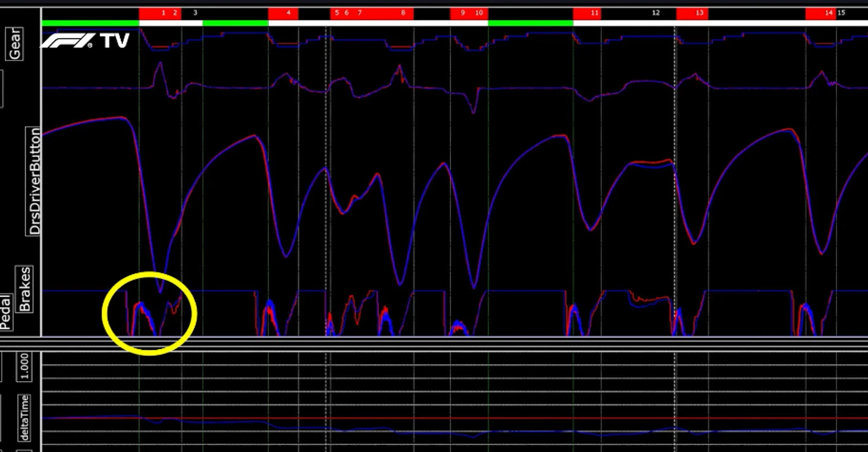Select the deltaTime channel label
868x452 pixels.
tap(25, 418)
